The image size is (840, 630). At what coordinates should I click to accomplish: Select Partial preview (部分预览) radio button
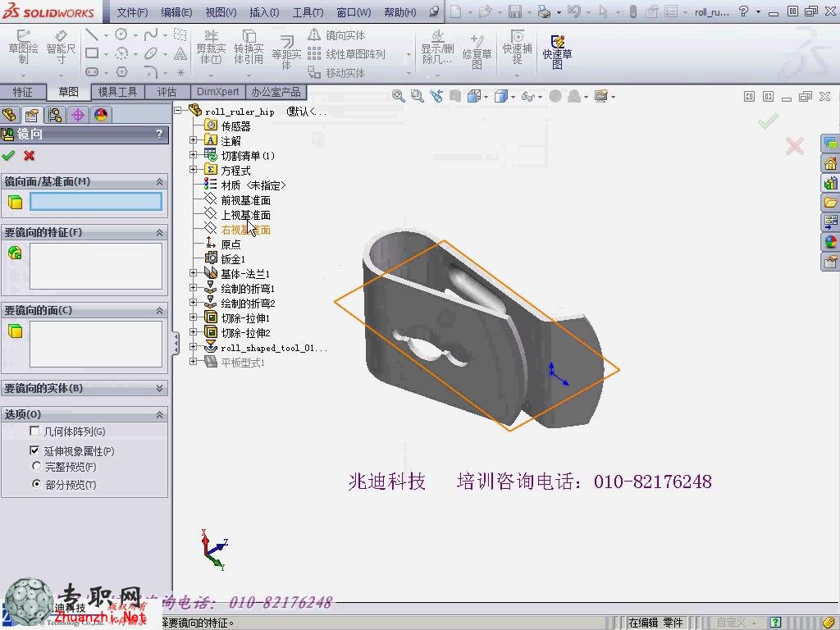point(36,484)
